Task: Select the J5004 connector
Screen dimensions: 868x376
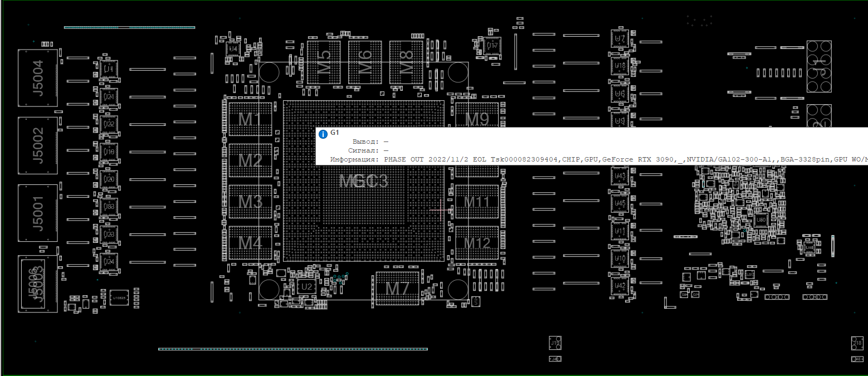Action: pos(37,78)
